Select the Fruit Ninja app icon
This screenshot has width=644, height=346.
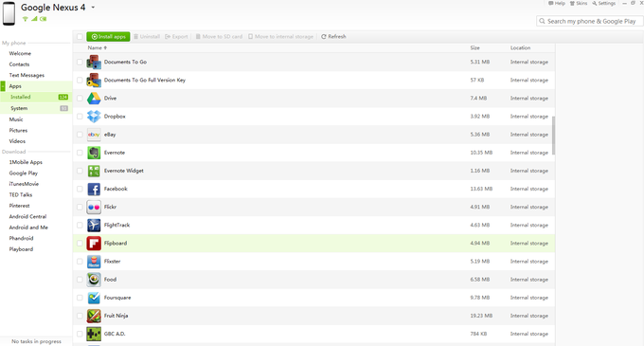94,316
